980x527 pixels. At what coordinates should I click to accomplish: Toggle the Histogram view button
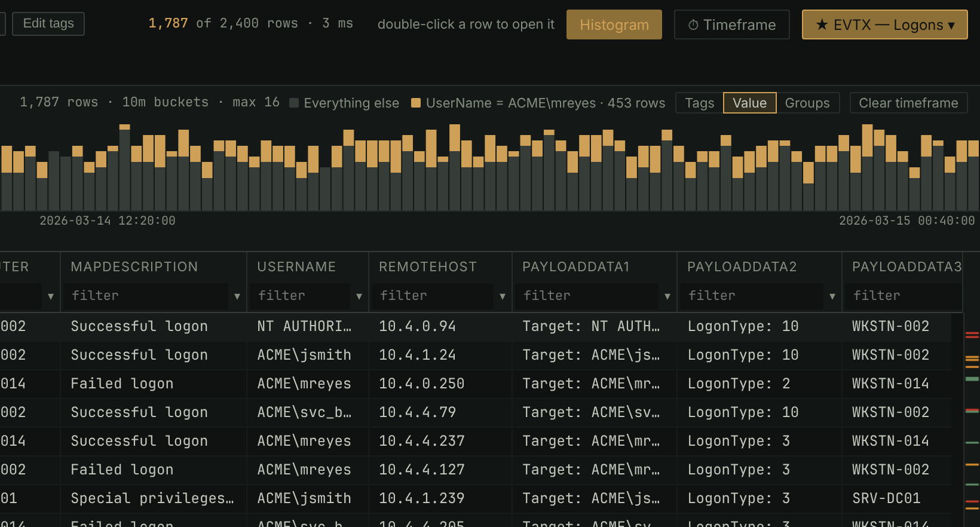coord(614,24)
